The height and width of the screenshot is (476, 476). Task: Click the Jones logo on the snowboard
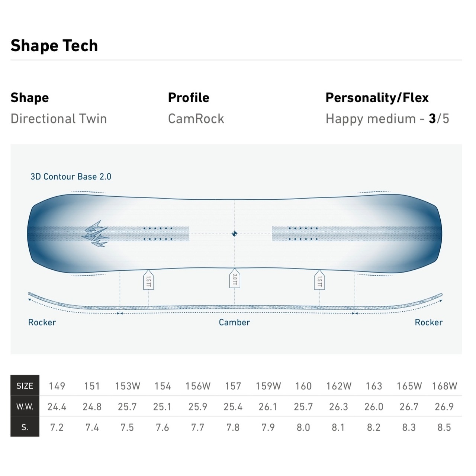pyautogui.click(x=95, y=234)
